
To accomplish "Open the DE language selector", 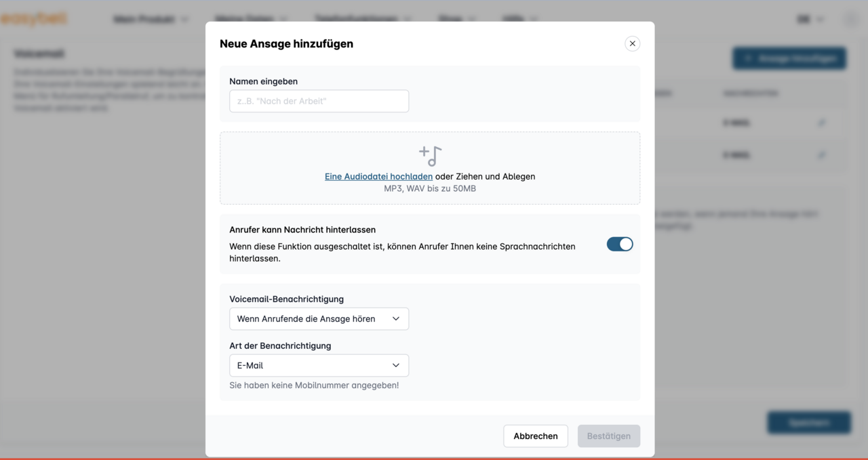I will (x=810, y=19).
